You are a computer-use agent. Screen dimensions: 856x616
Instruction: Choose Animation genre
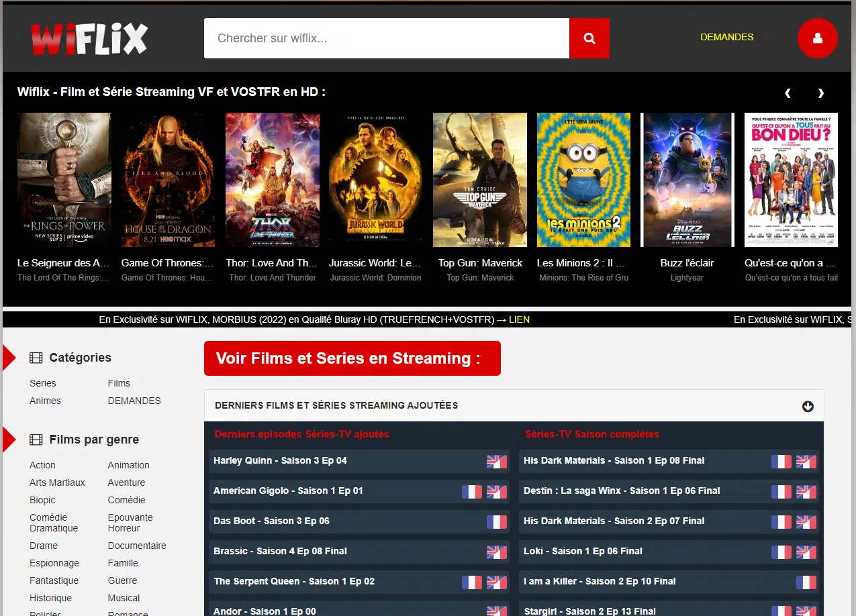(128, 465)
